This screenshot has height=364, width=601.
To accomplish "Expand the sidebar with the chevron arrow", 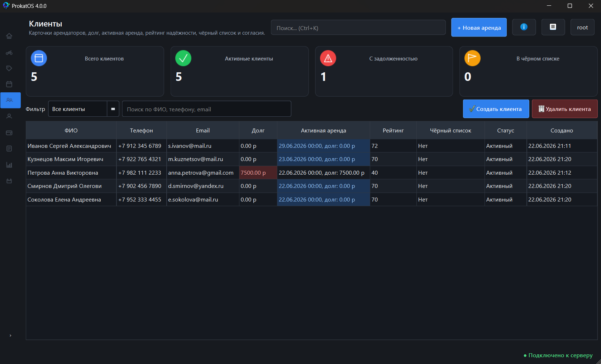I will tap(10, 335).
